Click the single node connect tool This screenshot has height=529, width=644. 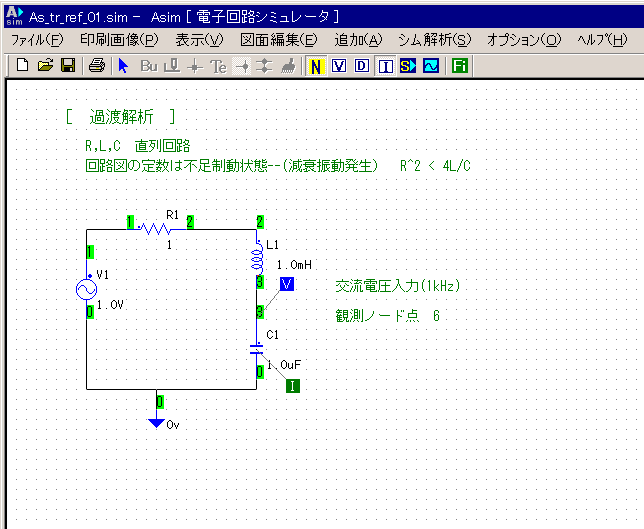243,66
